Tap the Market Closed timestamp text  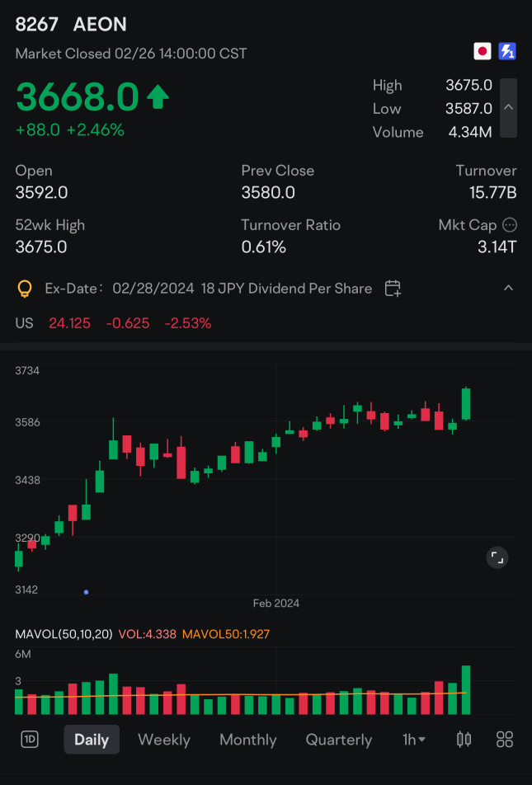pos(131,54)
